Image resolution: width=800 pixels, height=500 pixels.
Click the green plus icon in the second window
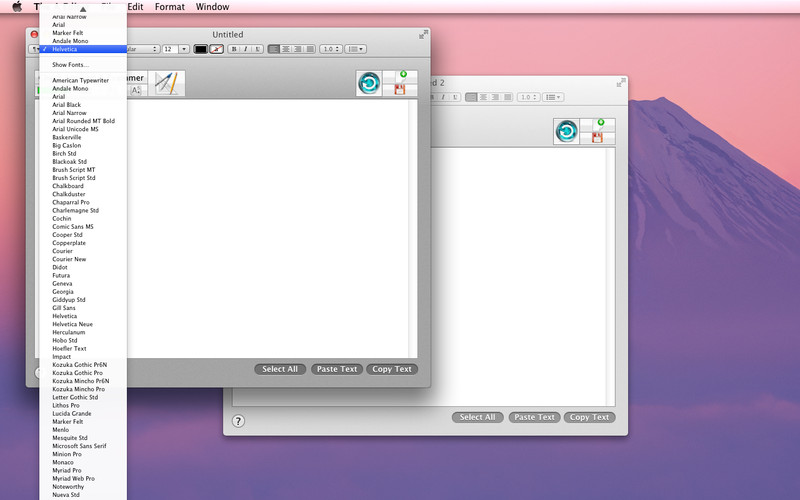click(598, 125)
